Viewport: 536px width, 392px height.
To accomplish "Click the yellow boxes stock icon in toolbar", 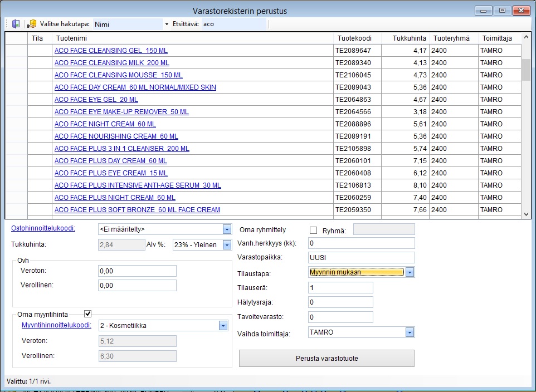I will pyautogui.click(x=32, y=24).
